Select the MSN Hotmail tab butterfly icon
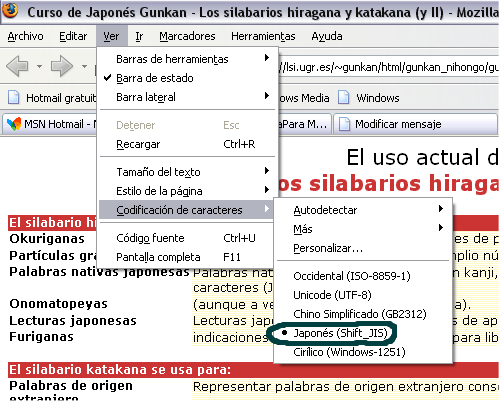Screen dimensions: 499x401 click(x=14, y=124)
